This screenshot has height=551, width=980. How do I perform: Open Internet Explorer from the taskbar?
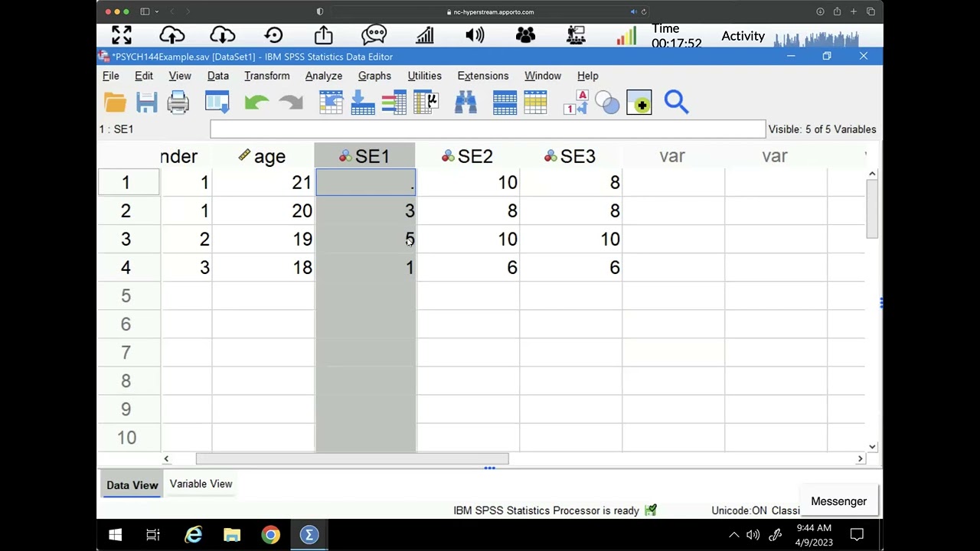193,535
